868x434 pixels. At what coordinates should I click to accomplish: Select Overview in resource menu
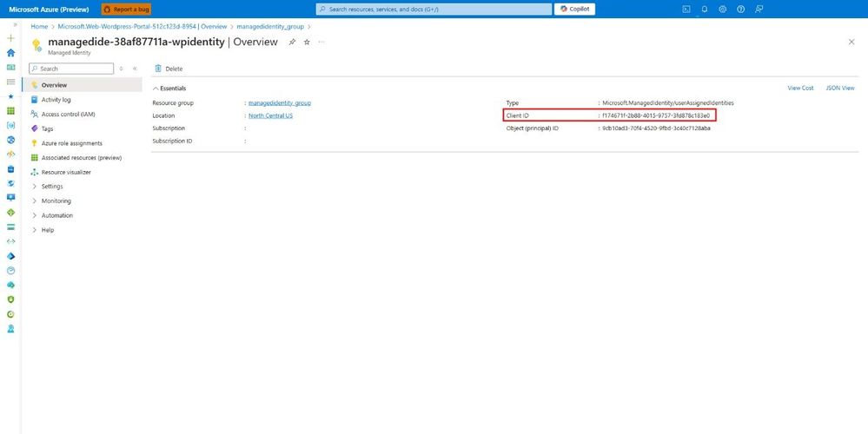[x=82, y=85]
